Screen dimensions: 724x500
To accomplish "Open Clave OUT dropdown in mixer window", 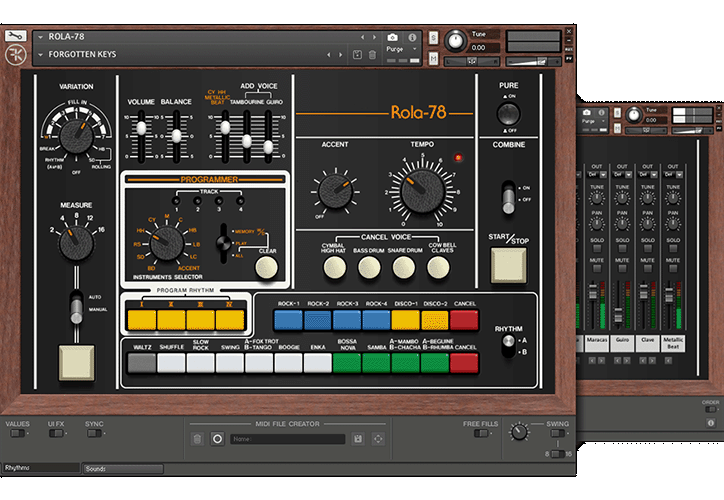I will [x=647, y=175].
